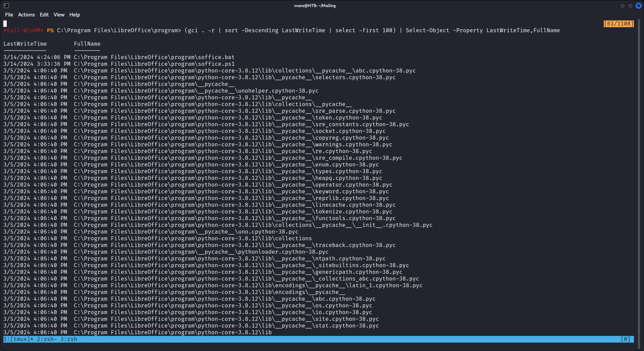Click the 3/14/2024 4:24:06 PM timestamp
644x351 pixels.
[x=37, y=57]
